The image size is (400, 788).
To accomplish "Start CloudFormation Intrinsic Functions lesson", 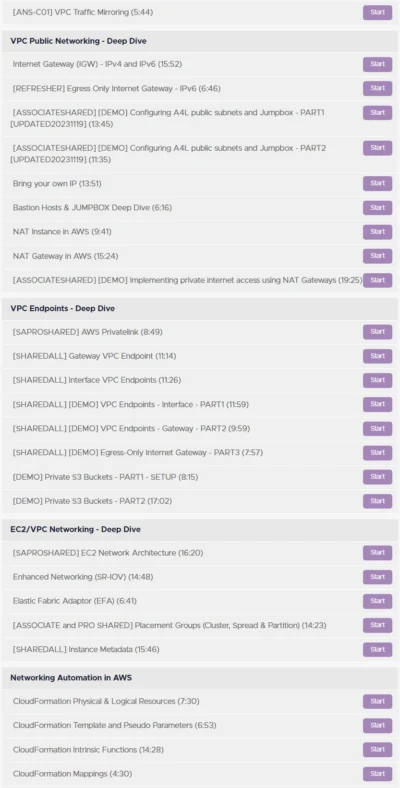I will click(377, 750).
